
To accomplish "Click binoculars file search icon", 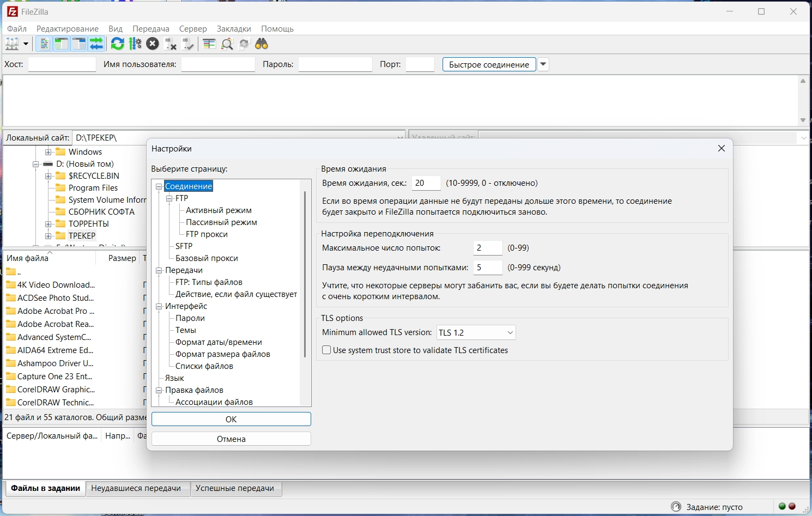I will tap(262, 44).
